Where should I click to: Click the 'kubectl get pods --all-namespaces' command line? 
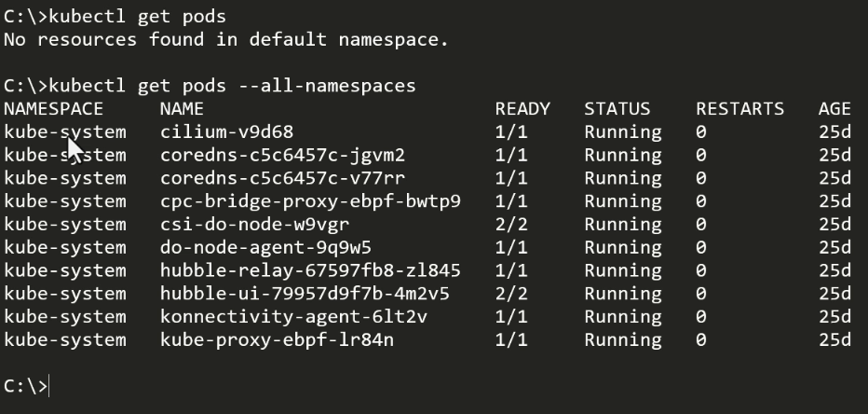coord(210,86)
